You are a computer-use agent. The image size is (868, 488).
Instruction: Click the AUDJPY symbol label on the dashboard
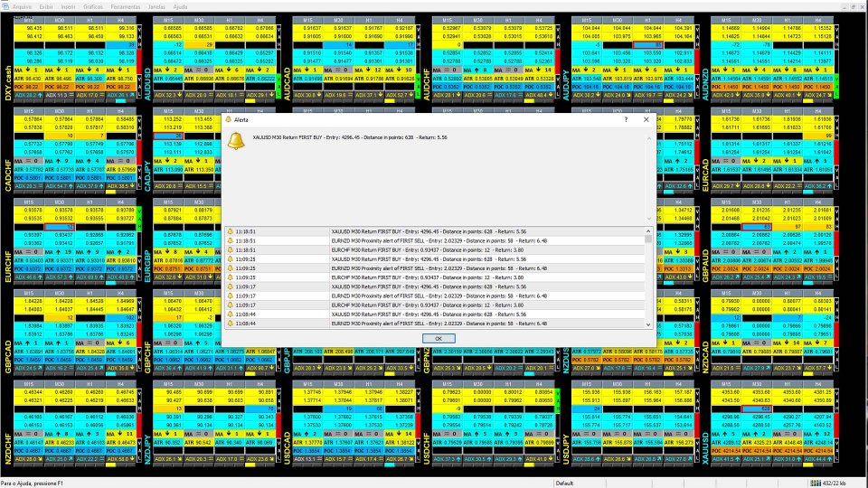click(566, 85)
